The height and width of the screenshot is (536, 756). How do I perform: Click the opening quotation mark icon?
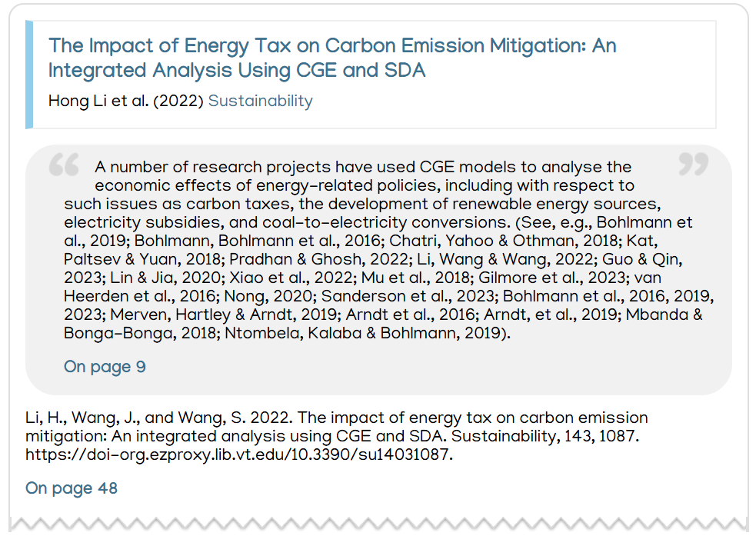[64, 165]
